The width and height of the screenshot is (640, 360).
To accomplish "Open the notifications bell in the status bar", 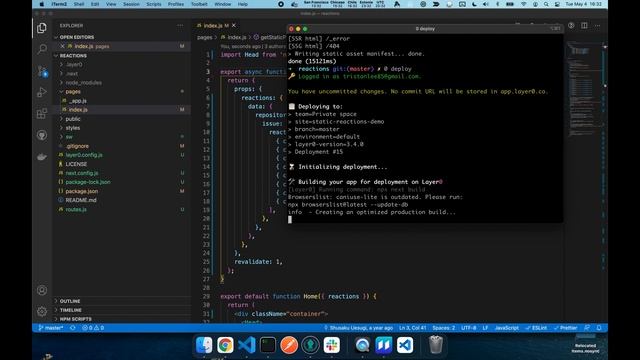I will (x=599, y=328).
